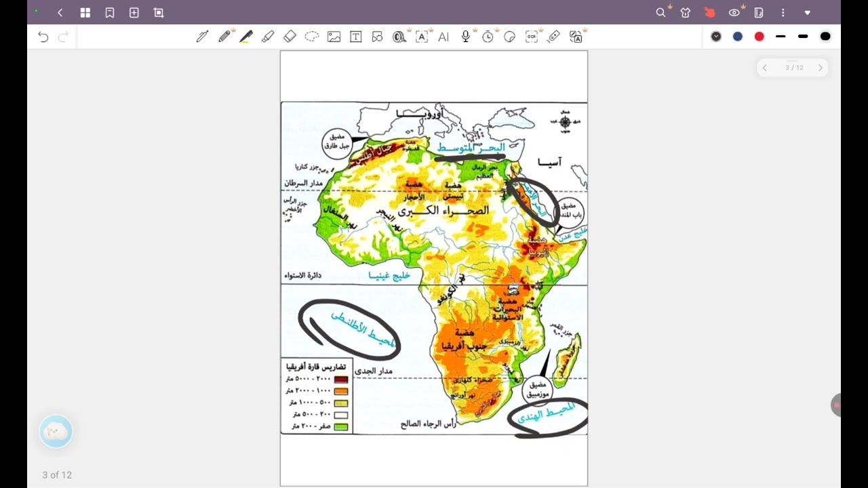Toggle finger touch drawing mode
The height and width of the screenshot is (488, 868).
point(709,13)
